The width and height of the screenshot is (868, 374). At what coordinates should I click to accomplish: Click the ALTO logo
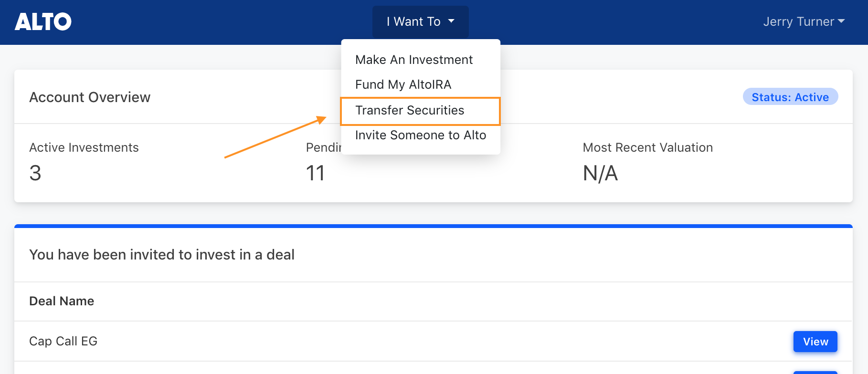coord(43,21)
